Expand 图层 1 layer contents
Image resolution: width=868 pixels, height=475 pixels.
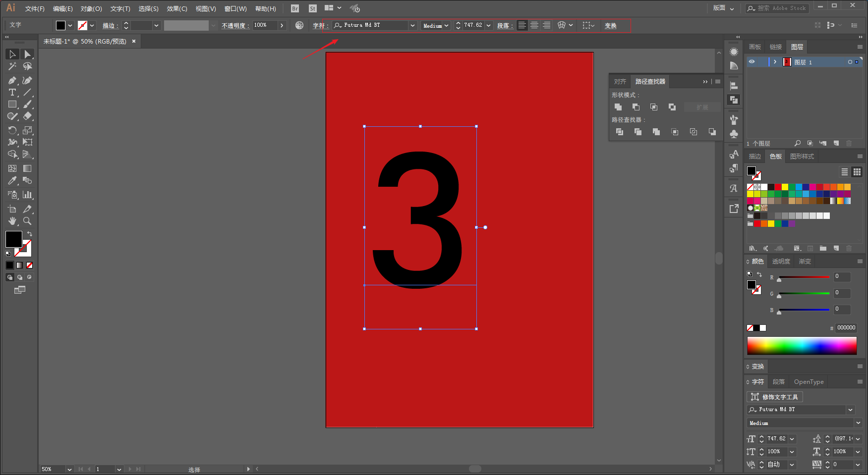[x=775, y=62]
